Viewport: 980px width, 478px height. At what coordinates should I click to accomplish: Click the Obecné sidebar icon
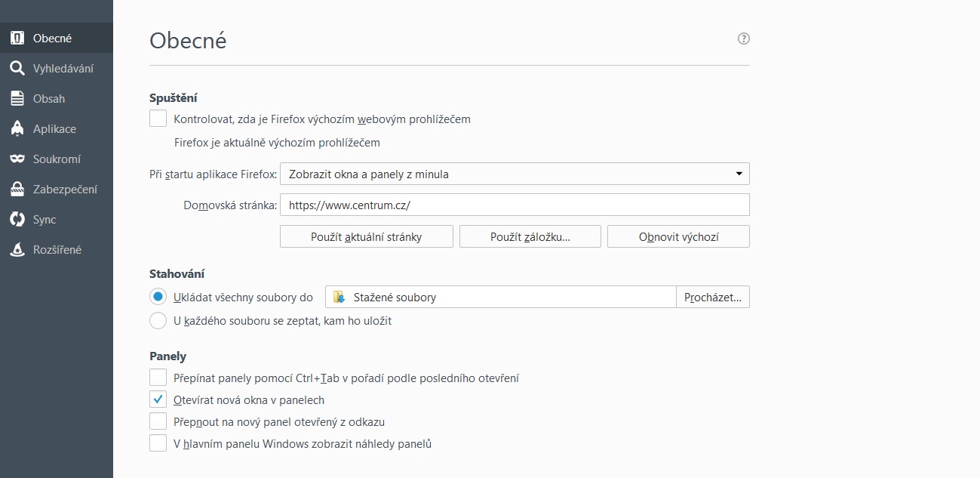point(17,38)
